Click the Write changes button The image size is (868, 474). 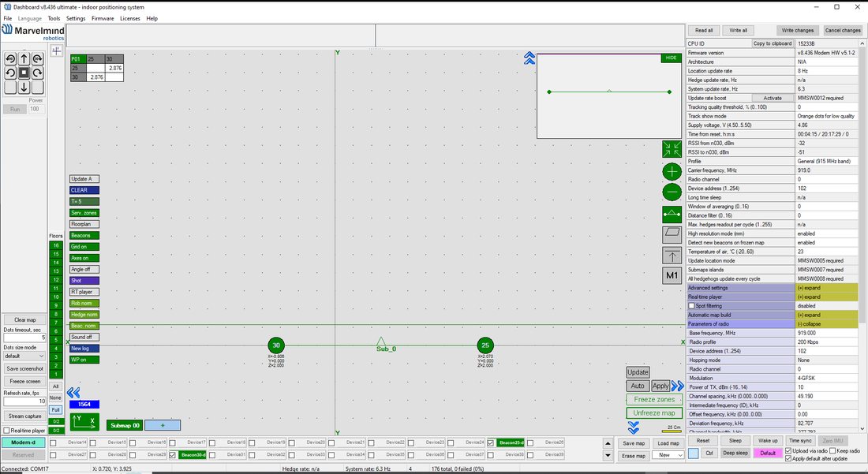[798, 31]
